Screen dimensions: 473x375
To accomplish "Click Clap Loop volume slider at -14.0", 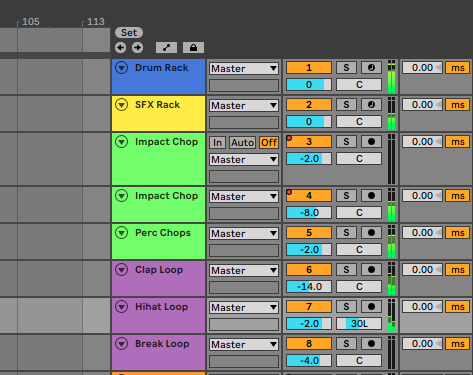I will (309, 287).
